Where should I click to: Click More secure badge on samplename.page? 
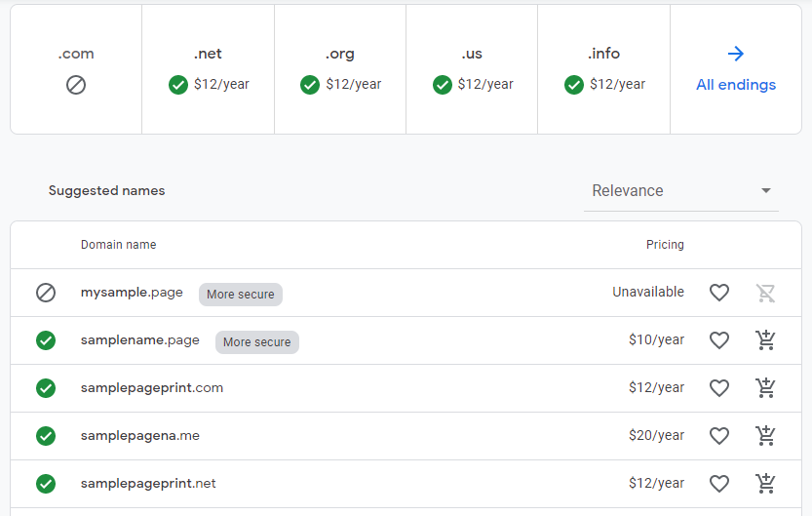[257, 342]
